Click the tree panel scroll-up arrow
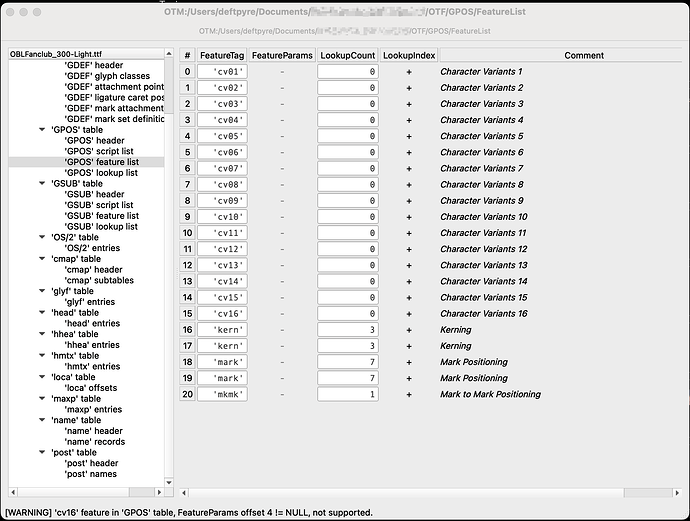Screen dimensions: 690x521 point(169,53)
